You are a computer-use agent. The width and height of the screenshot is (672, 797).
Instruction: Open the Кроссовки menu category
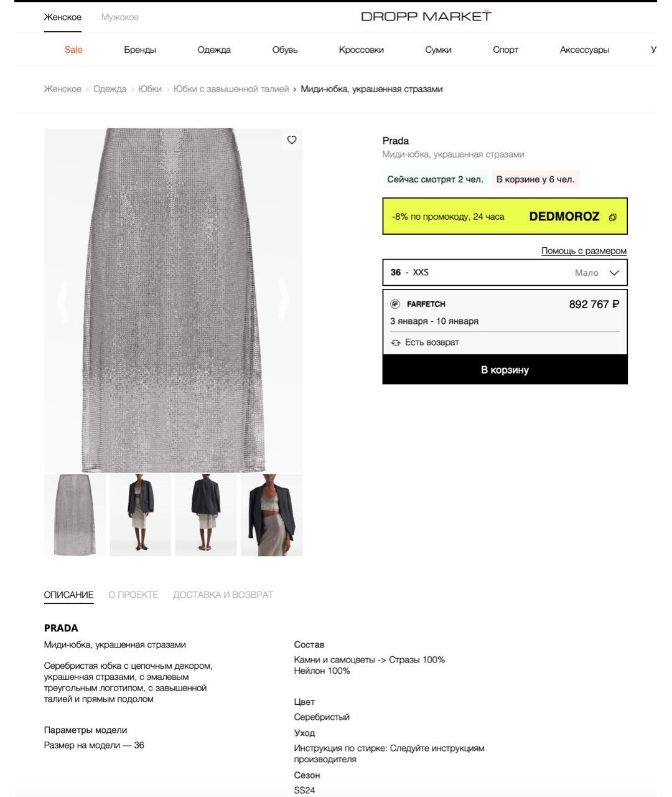pos(361,50)
